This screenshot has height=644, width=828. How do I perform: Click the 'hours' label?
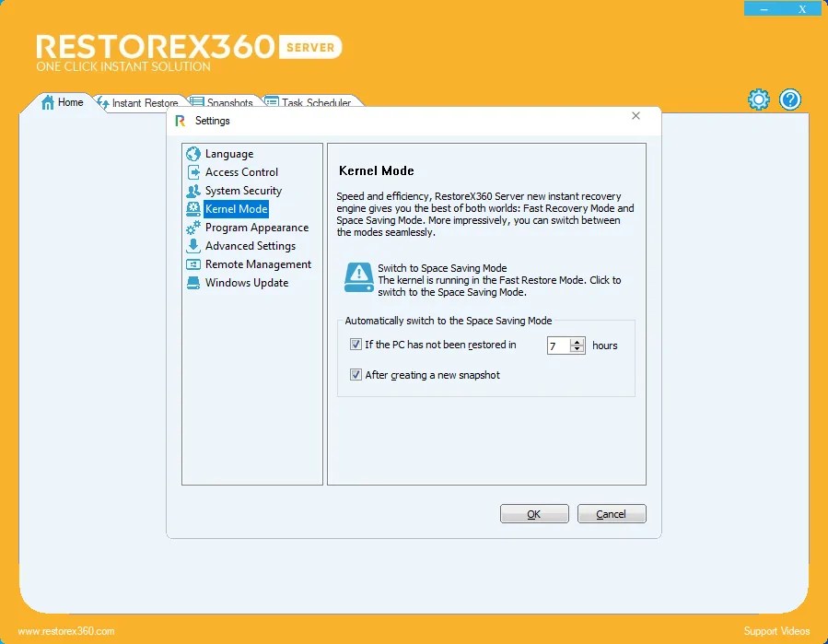pos(604,345)
